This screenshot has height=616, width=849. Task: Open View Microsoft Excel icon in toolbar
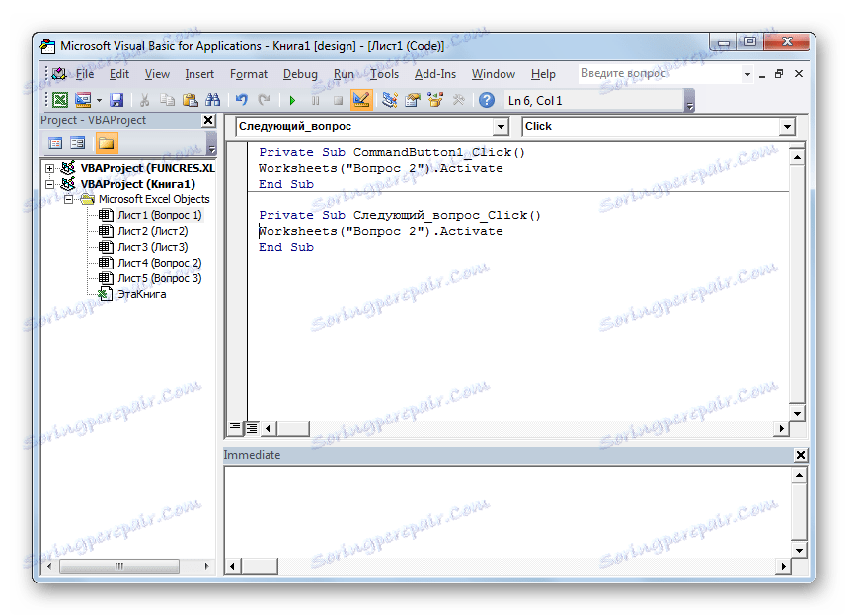[60, 100]
